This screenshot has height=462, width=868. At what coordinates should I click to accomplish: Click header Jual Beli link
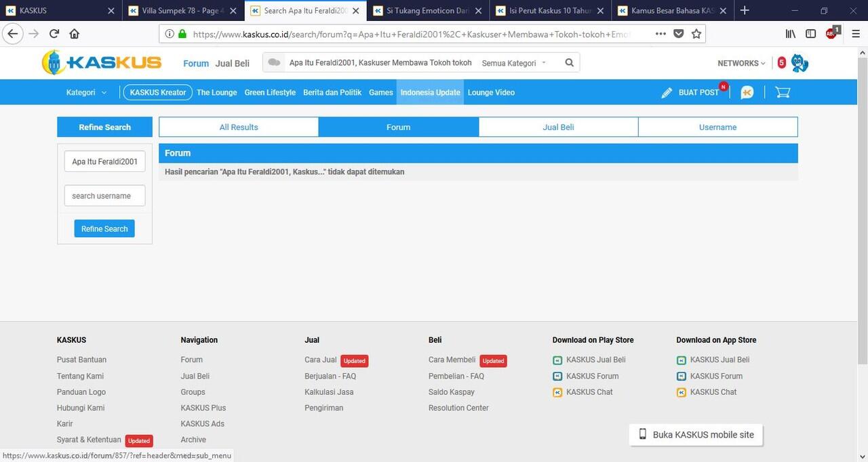click(x=233, y=63)
